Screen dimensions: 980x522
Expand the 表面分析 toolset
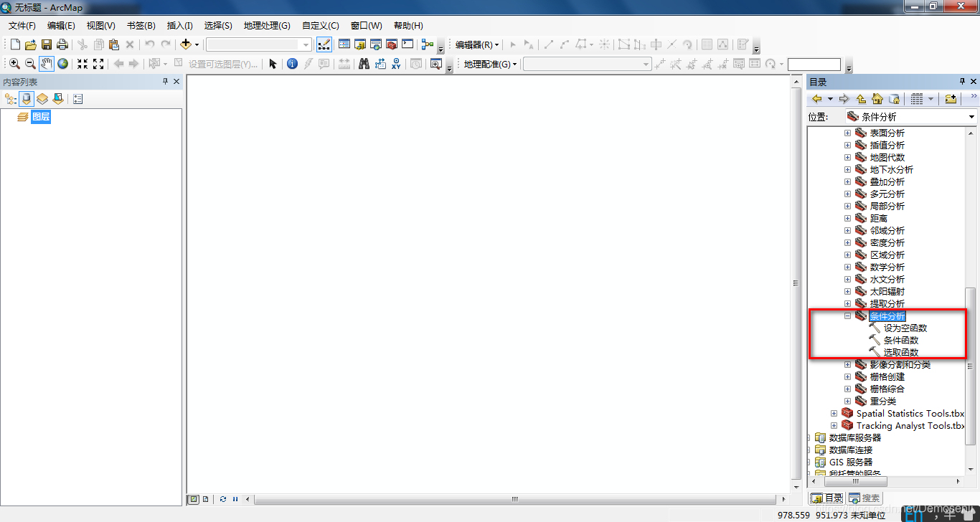(847, 133)
